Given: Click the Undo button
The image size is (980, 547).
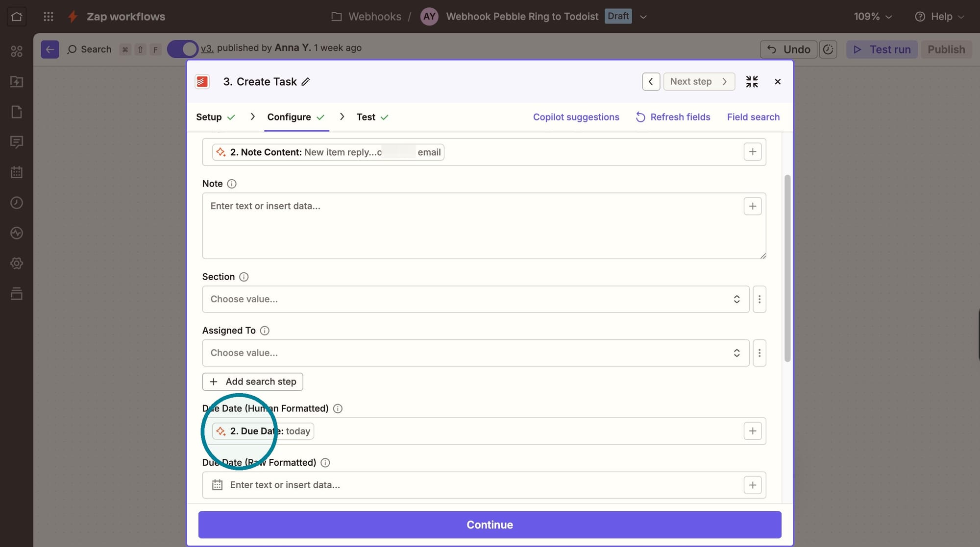Looking at the screenshot, I should [788, 49].
